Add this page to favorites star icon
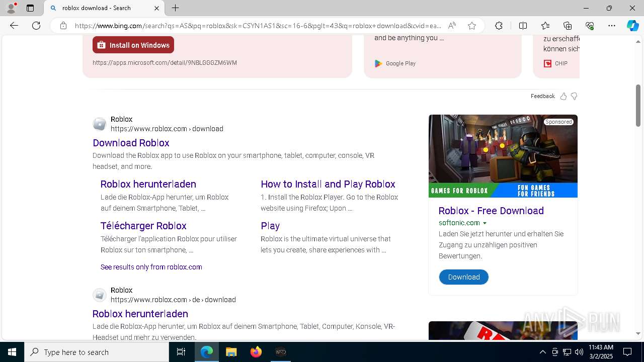This screenshot has width=644, height=362. coord(472,26)
